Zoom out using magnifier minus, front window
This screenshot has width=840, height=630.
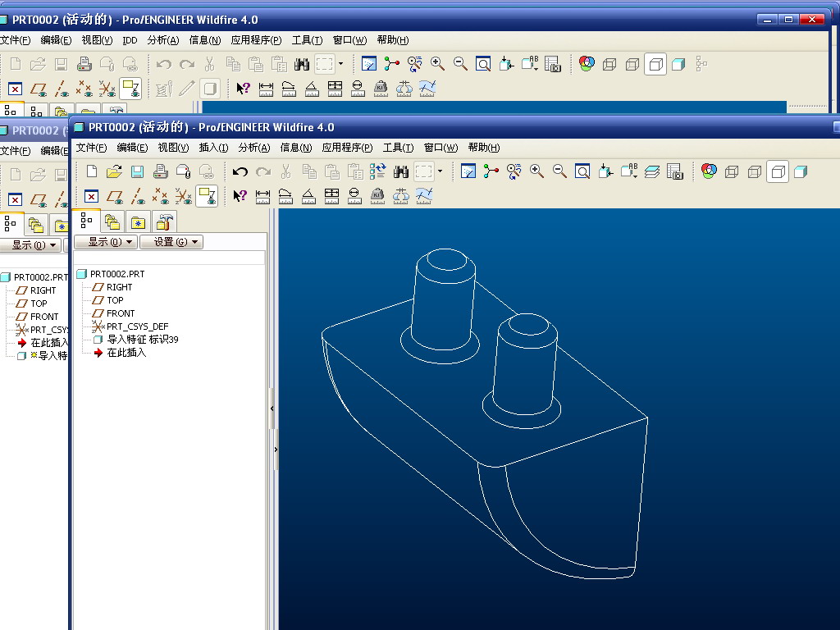pyautogui.click(x=559, y=171)
